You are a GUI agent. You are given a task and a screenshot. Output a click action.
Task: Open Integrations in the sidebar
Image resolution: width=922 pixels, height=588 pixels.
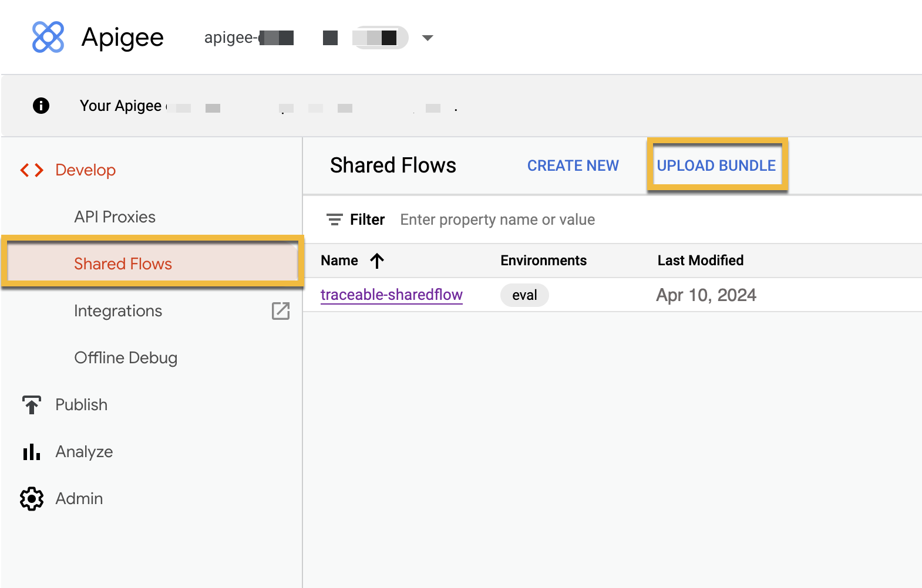(118, 311)
